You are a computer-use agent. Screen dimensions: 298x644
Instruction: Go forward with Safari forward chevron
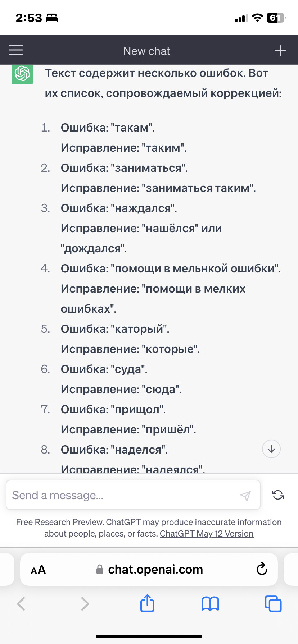click(x=85, y=604)
